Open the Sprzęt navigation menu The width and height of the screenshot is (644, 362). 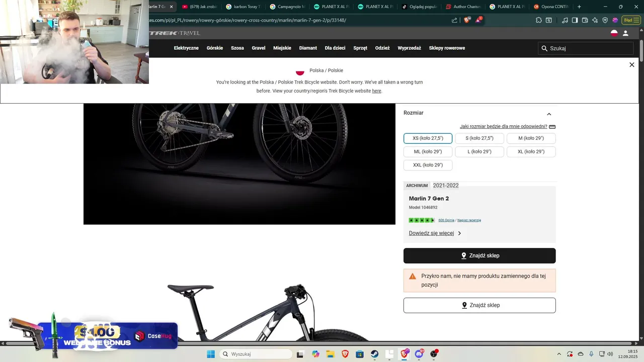[360, 48]
